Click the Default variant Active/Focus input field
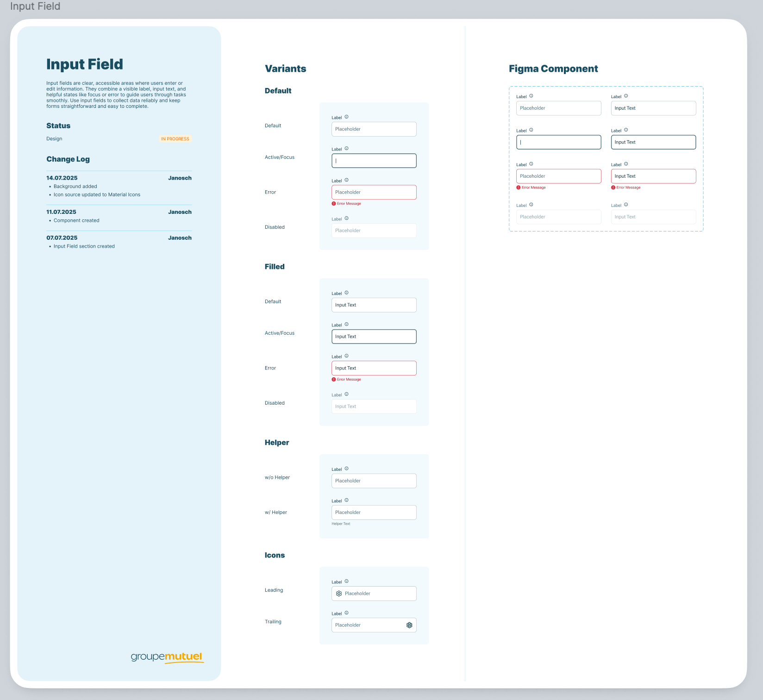The height and width of the screenshot is (700, 763). pos(374,161)
